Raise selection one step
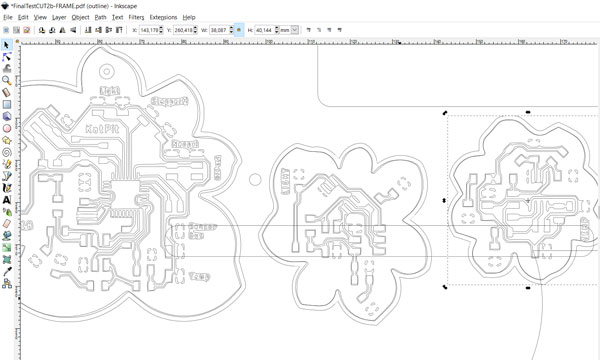This screenshot has height=360, width=600. coord(109,29)
